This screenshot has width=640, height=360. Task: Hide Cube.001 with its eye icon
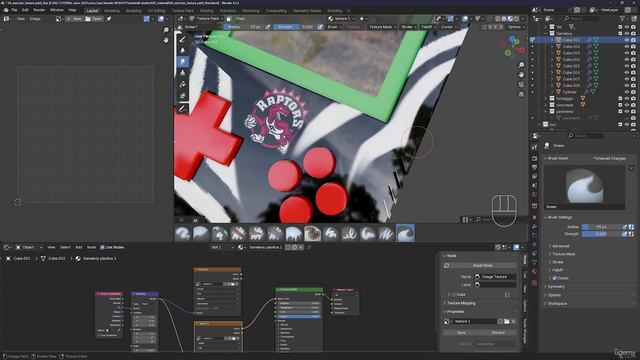(x=627, y=40)
